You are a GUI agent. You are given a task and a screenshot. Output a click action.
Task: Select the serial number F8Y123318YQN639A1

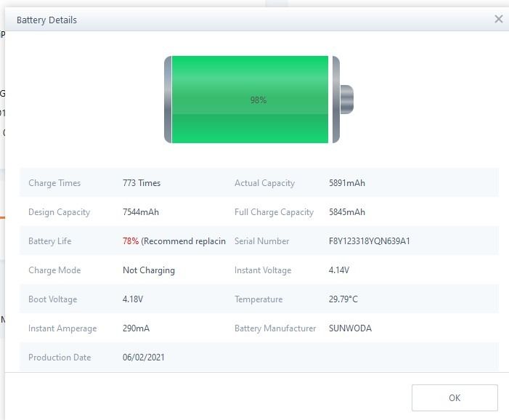[369, 241]
